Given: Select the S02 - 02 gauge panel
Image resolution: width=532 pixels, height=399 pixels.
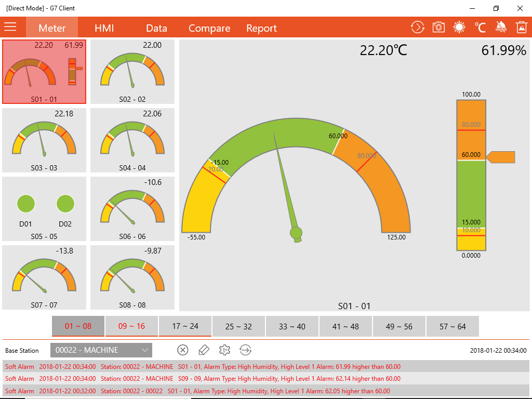Looking at the screenshot, I should click(132, 72).
